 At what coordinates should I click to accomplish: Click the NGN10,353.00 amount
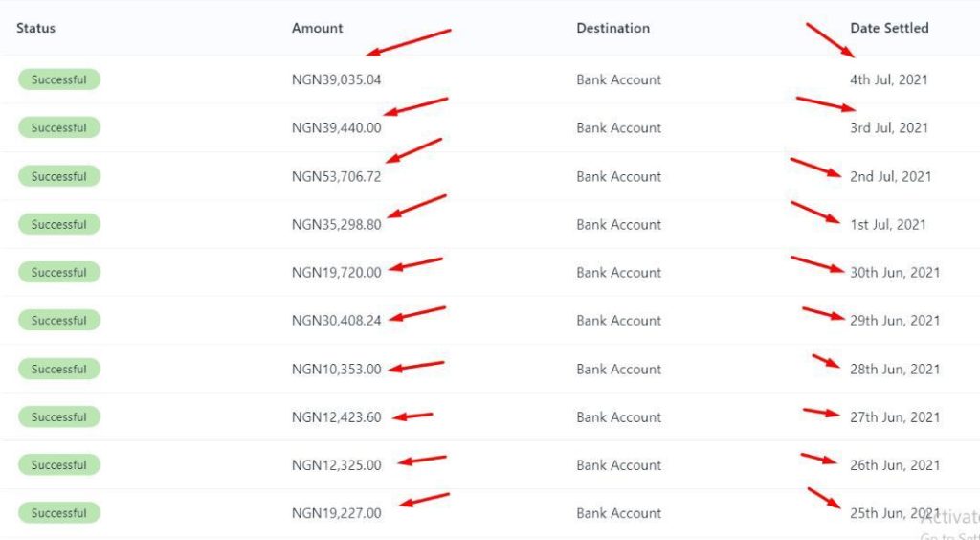point(336,369)
